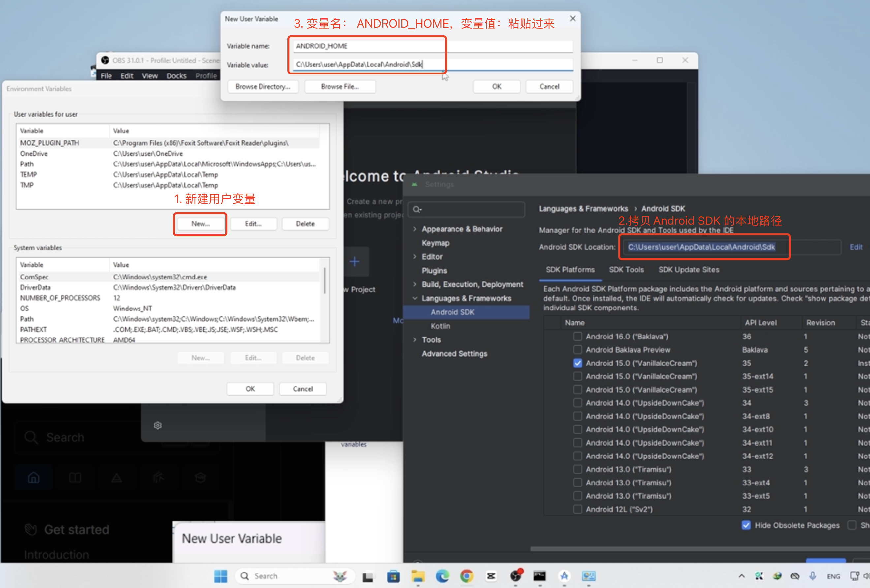Expand the Tools settings section
The width and height of the screenshot is (870, 588).
pos(415,339)
